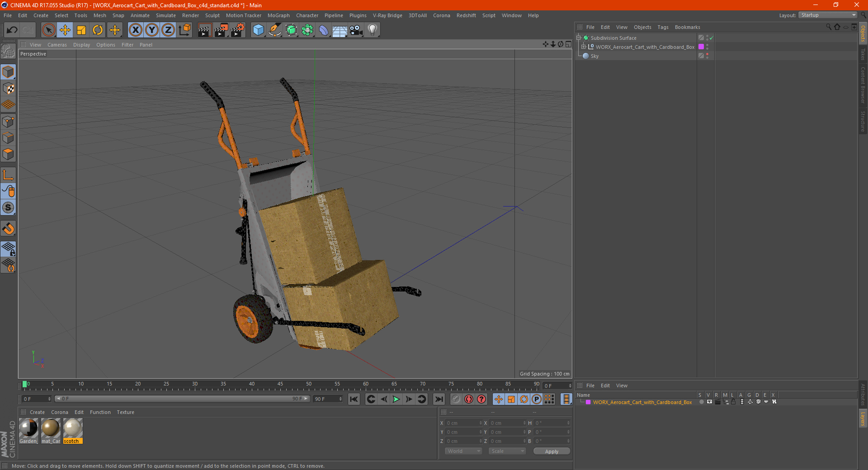
Task: Go to end of animation
Action: click(x=439, y=399)
